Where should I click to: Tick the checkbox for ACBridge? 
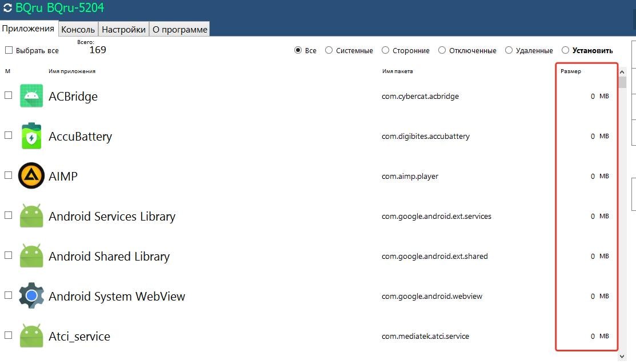tap(8, 95)
